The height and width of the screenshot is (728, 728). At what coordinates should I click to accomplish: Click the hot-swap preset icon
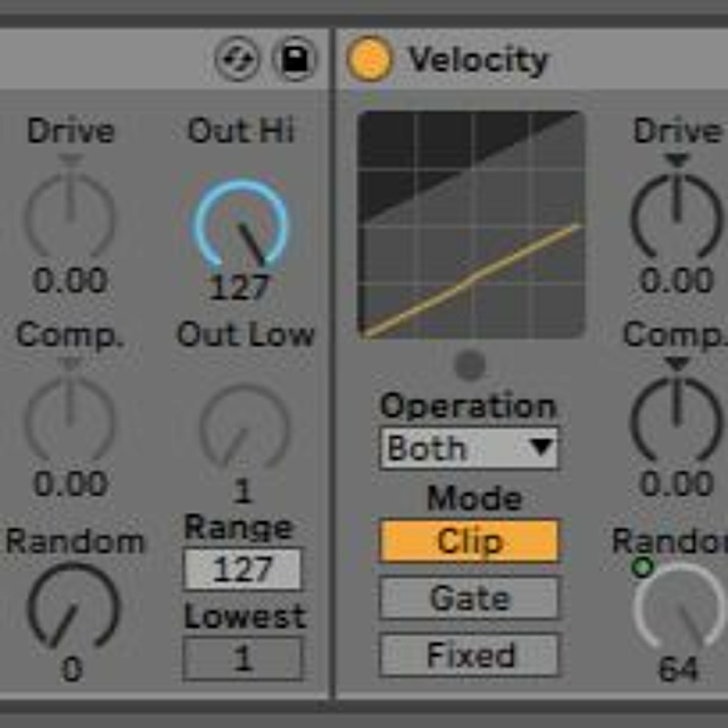point(237,59)
